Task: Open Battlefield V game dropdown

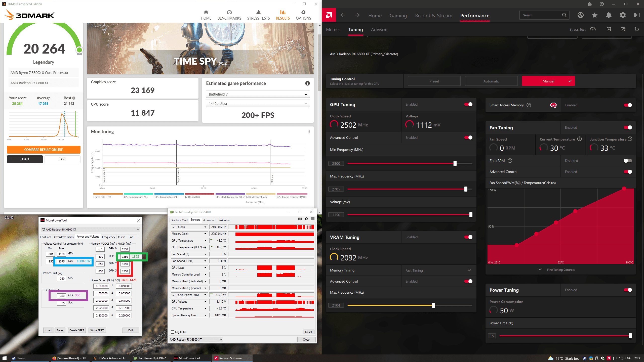Action: [258, 94]
